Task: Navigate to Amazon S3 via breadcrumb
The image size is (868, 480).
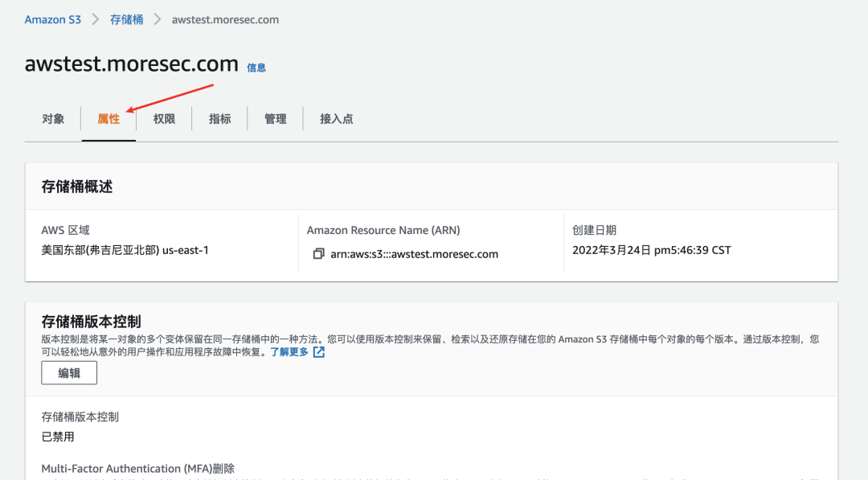Action: 52,19
